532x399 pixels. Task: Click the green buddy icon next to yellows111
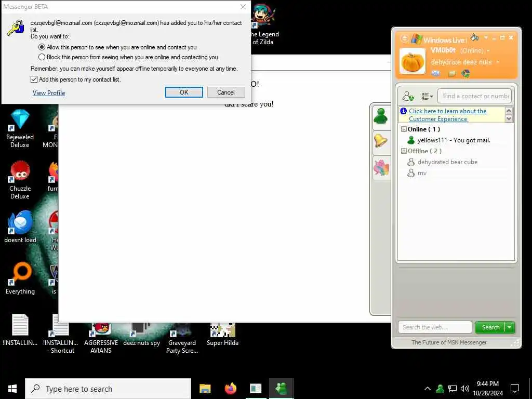[411, 140]
